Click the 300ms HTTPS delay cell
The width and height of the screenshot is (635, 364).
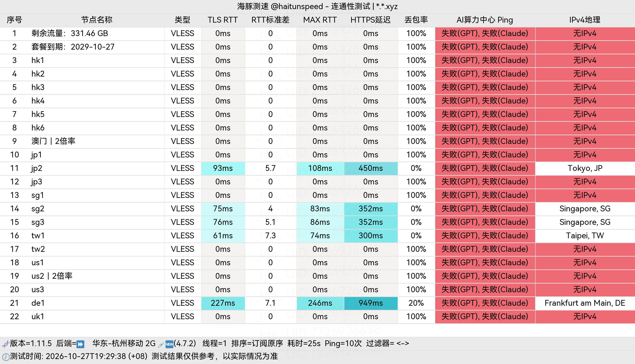point(371,236)
